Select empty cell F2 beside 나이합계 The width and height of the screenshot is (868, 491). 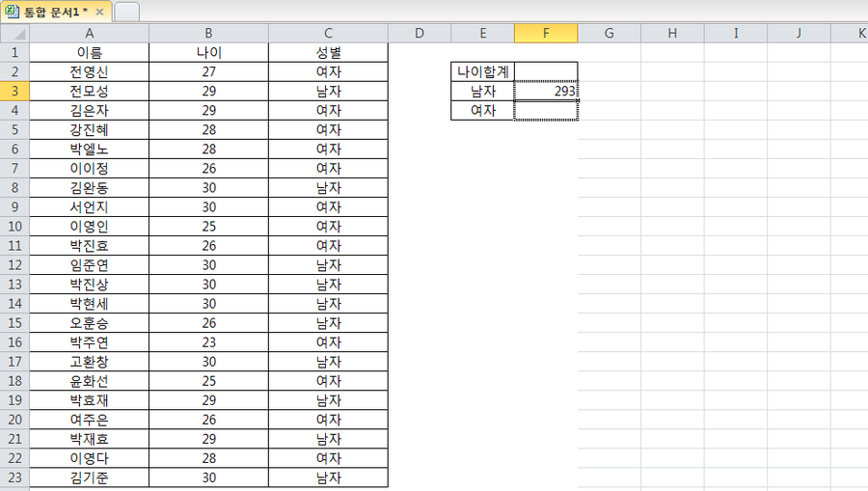tap(546, 72)
